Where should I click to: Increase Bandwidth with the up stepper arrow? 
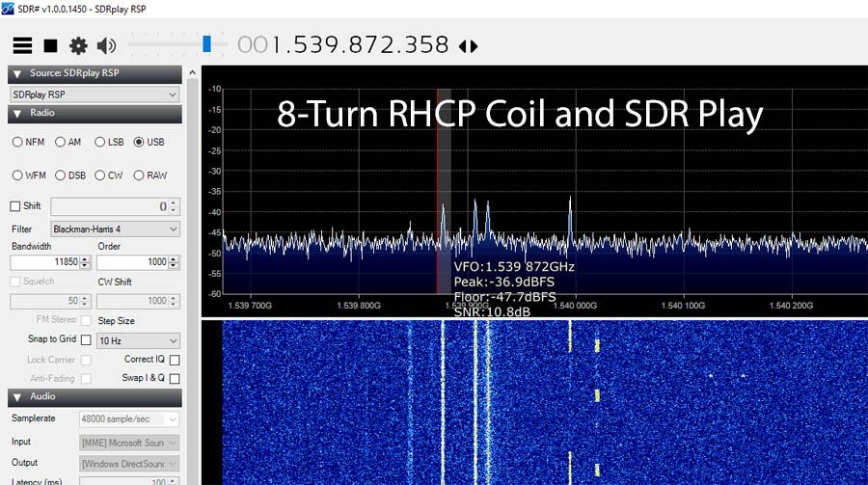point(85,258)
